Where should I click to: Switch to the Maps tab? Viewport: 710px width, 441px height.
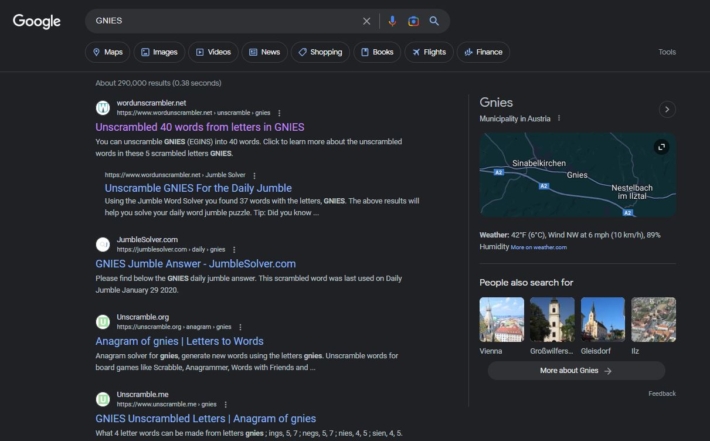107,52
